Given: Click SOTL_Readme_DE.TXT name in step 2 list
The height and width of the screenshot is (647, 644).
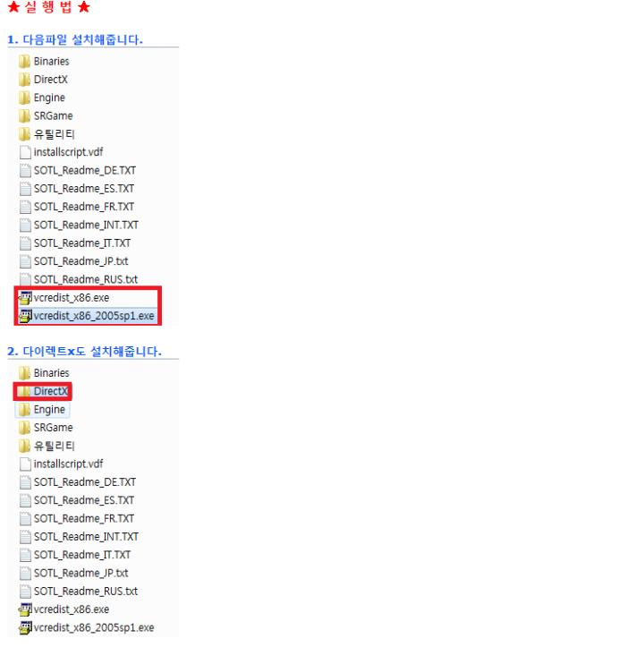Looking at the screenshot, I should coord(85,482).
